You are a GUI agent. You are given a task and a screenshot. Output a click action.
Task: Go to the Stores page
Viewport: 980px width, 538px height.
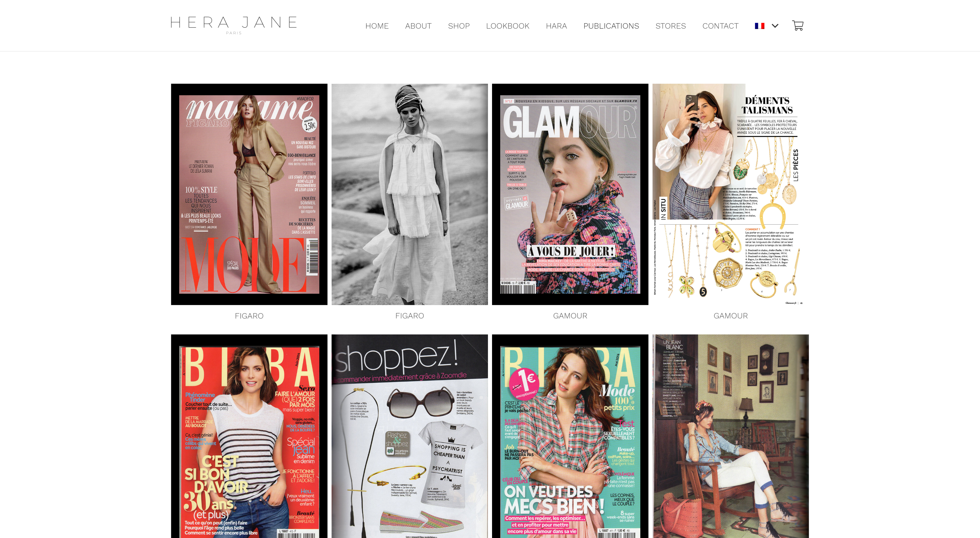click(670, 26)
